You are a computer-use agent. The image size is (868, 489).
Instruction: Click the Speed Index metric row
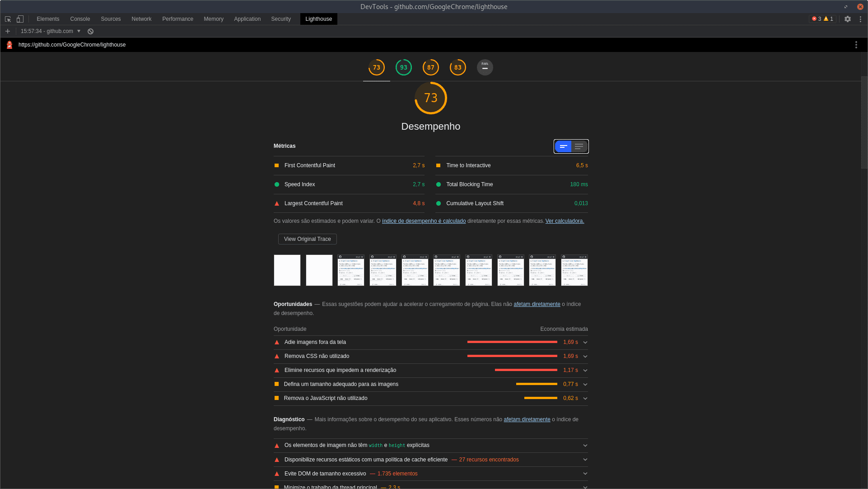point(350,184)
